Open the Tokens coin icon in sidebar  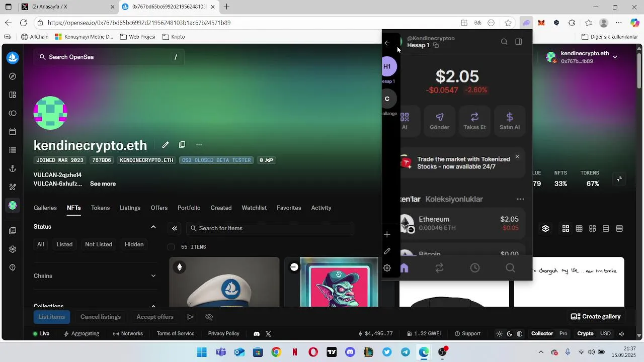13,114
